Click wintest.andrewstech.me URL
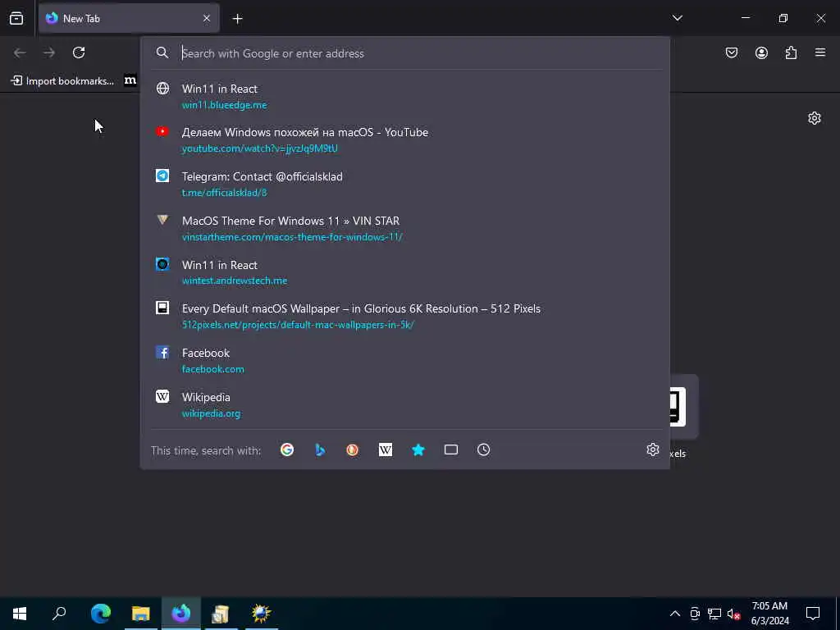 click(235, 281)
